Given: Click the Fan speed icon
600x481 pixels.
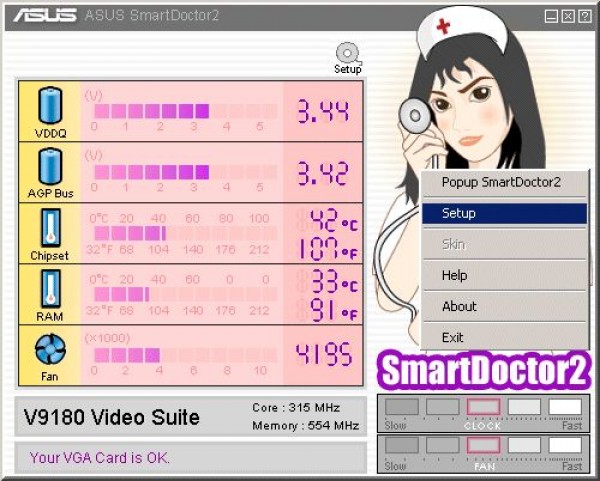Looking at the screenshot, I should point(50,349).
